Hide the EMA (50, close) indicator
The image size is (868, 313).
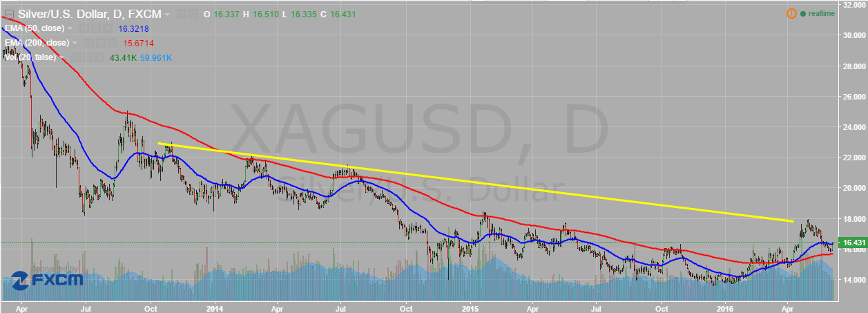point(84,28)
